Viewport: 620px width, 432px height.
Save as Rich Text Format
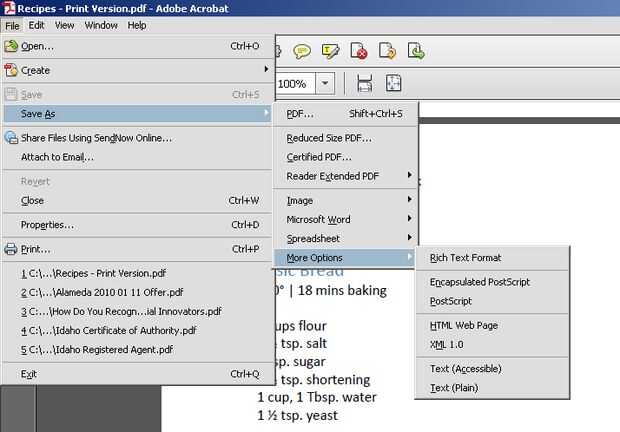click(x=492, y=258)
